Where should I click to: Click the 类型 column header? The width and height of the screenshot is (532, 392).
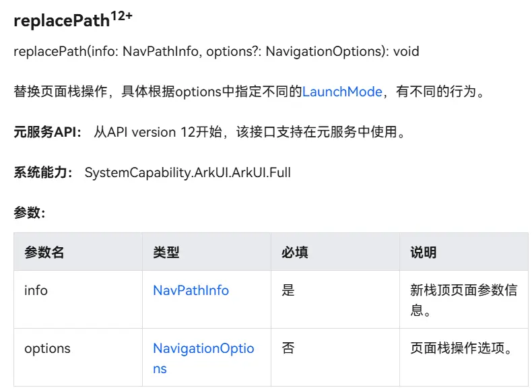tap(166, 253)
